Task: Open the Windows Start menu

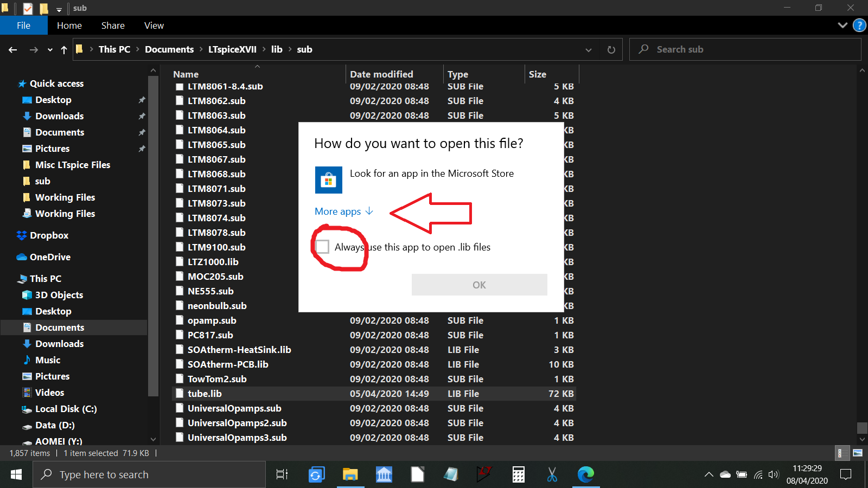Action: pyautogui.click(x=16, y=474)
